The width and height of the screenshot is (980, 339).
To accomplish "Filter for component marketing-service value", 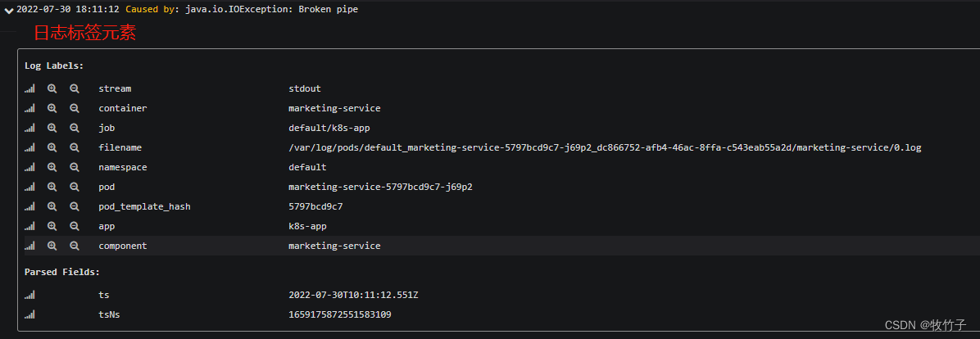I will coord(52,246).
